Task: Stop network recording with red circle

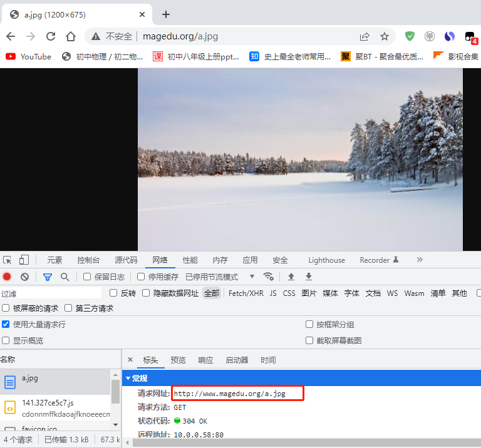Action: 7,277
